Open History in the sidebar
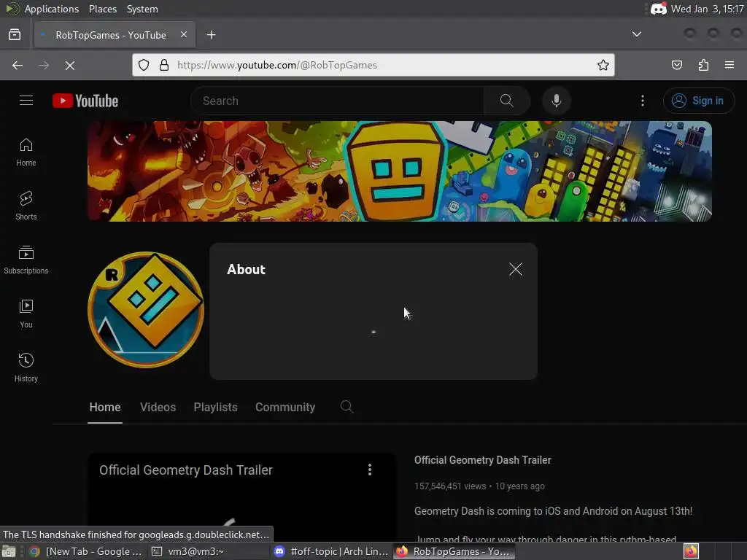747x560 pixels. tap(26, 367)
